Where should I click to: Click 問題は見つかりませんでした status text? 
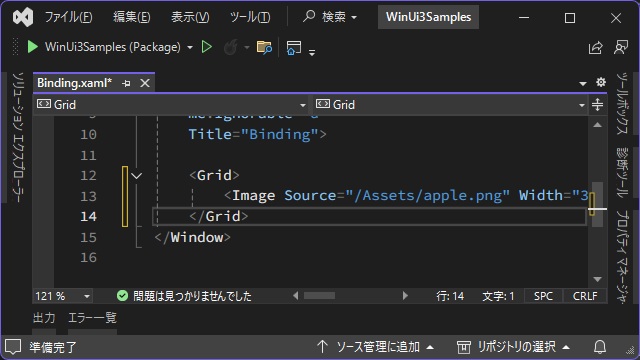point(192,296)
